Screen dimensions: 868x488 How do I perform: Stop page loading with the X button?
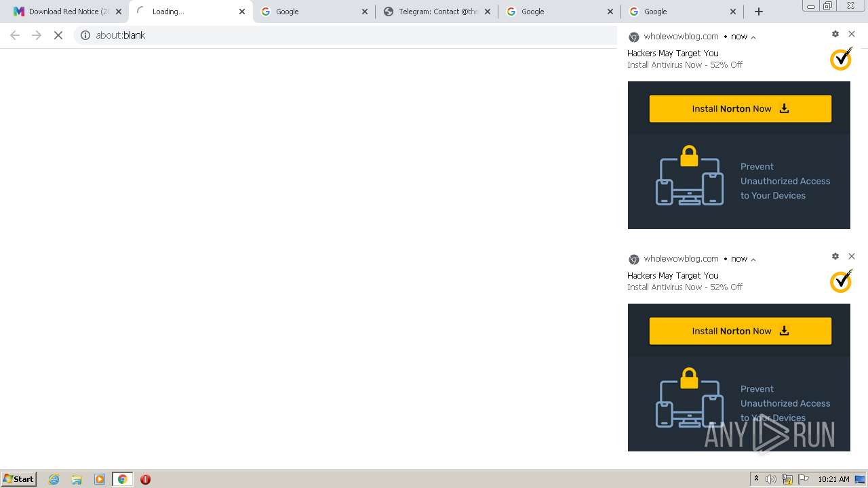(x=58, y=35)
